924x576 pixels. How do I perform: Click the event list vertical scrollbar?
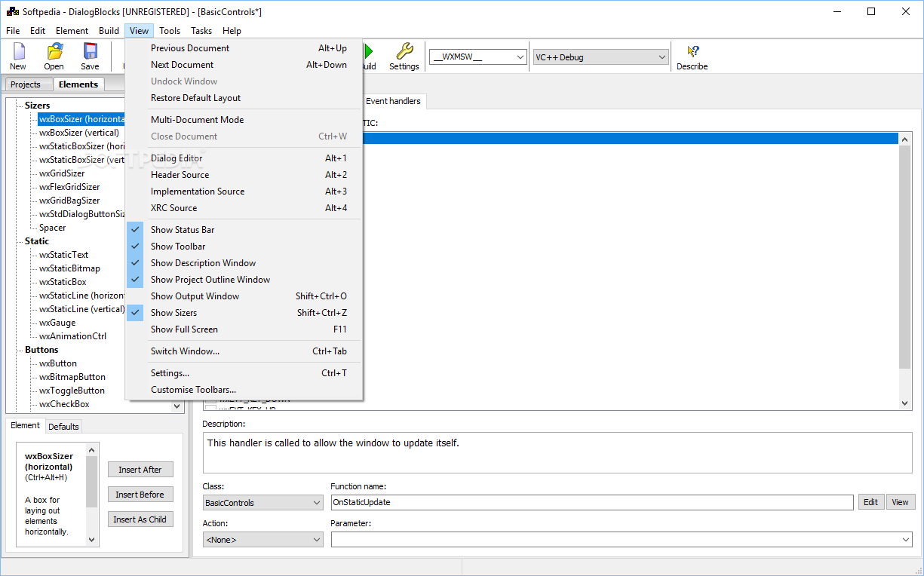tap(906, 271)
